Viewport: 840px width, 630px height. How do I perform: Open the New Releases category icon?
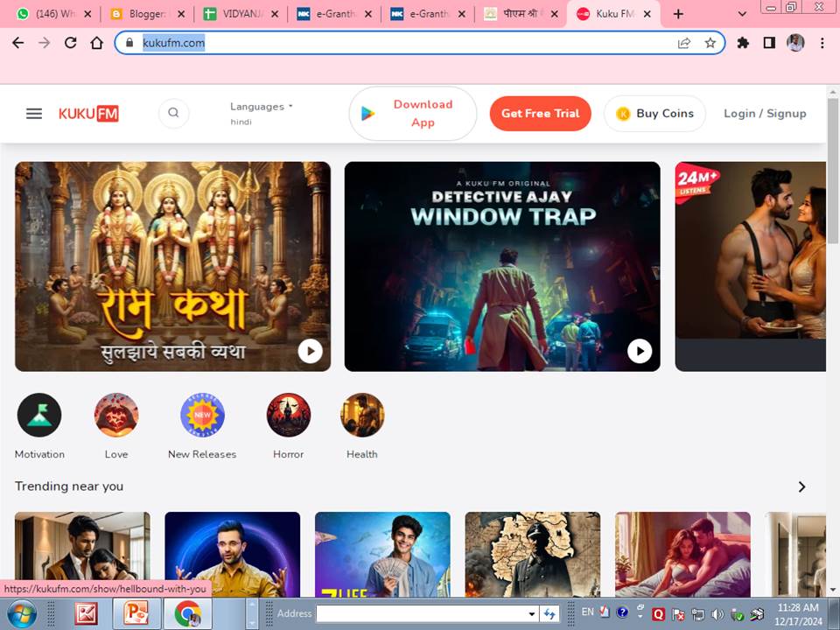pyautogui.click(x=202, y=415)
